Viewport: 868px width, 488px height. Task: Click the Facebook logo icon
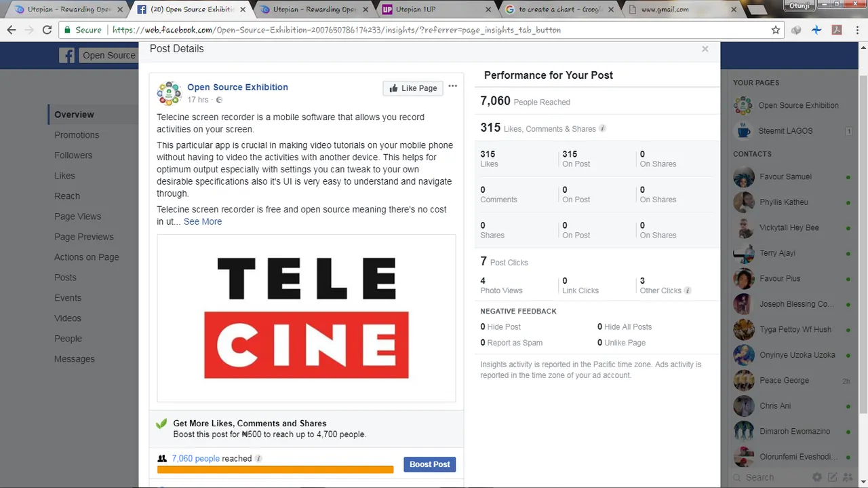point(66,56)
